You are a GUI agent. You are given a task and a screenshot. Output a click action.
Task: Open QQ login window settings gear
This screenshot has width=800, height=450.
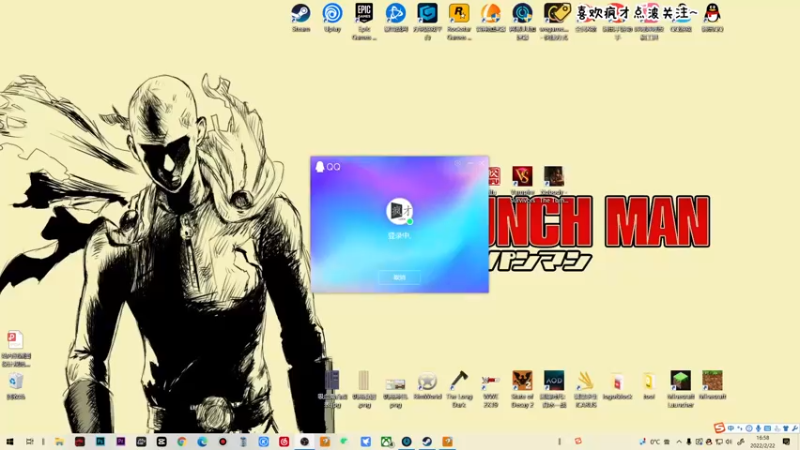tap(458, 163)
